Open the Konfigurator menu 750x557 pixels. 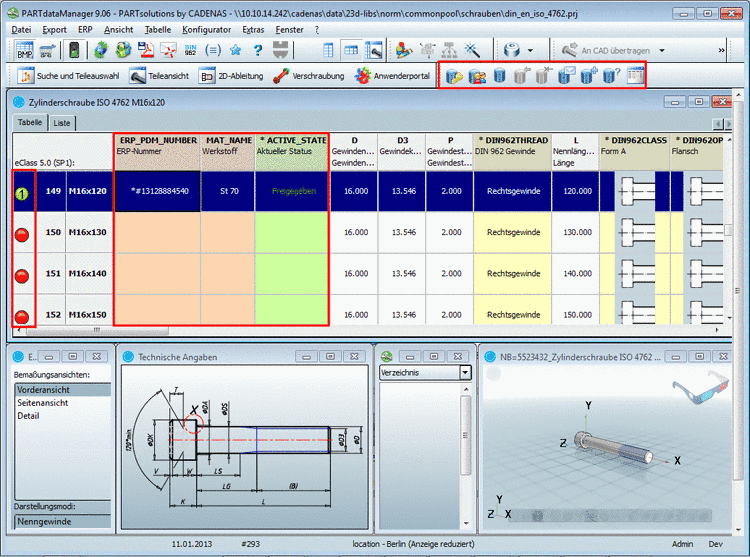[x=204, y=30]
